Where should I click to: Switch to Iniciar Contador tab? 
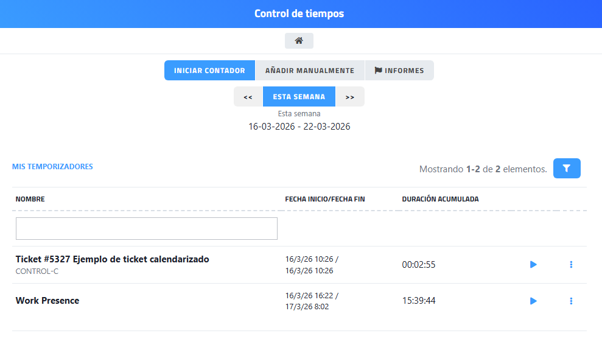(209, 71)
